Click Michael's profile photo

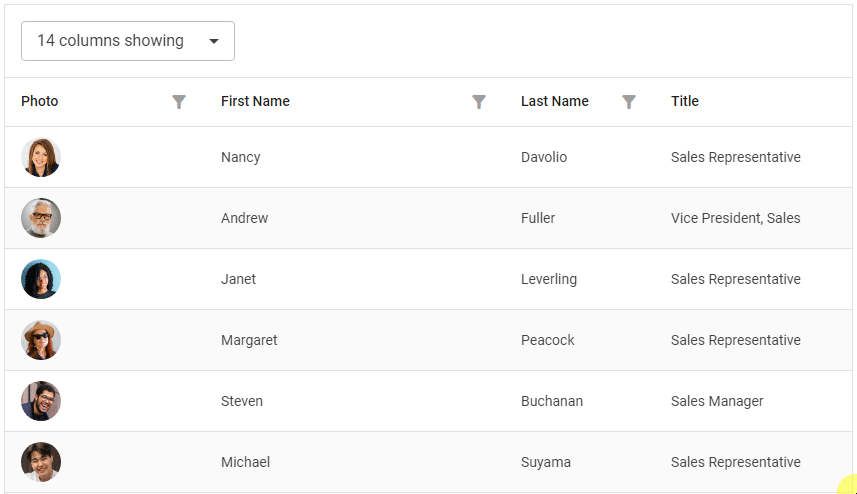pos(41,462)
